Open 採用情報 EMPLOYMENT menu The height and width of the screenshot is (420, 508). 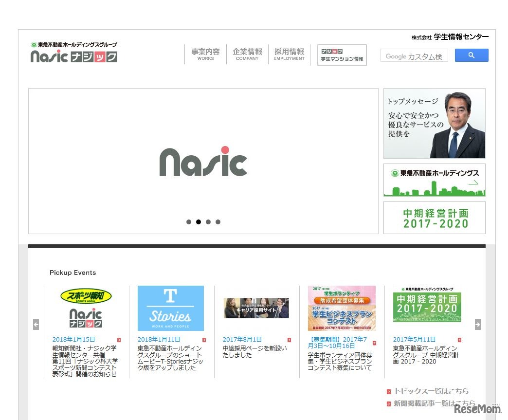[289, 55]
